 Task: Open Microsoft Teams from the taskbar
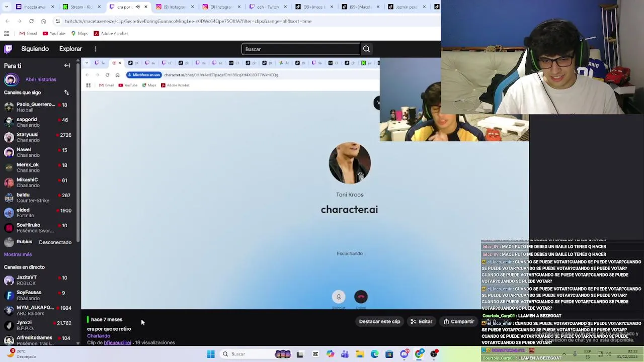(345, 354)
